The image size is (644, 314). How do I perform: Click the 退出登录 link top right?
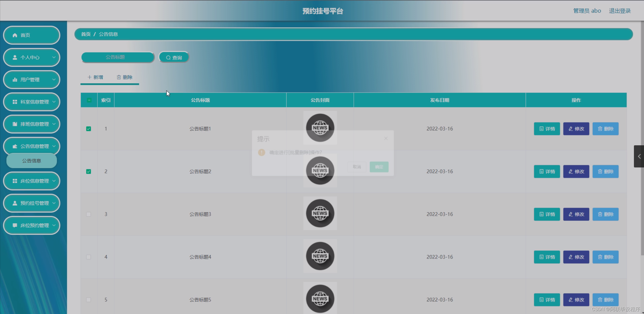620,11
